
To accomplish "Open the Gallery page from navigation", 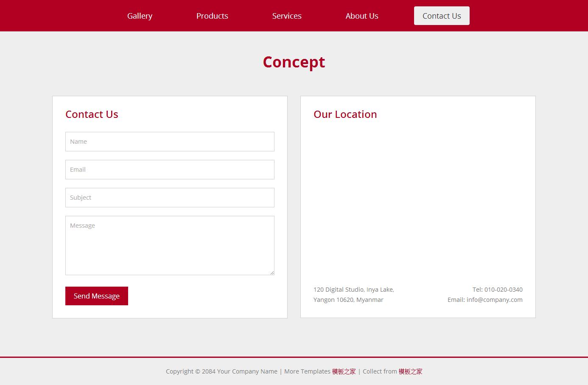I will tap(140, 16).
